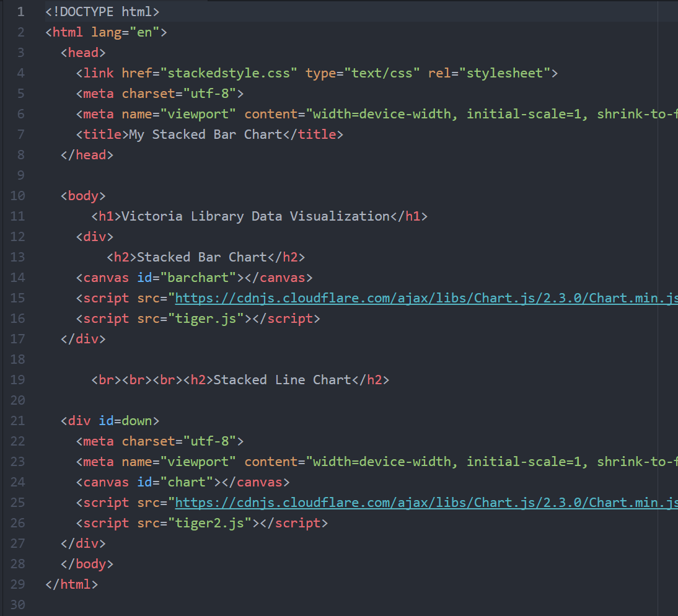Click the "barchart" canvas id value
Image resolution: width=678 pixels, height=616 pixels.
coord(198,278)
